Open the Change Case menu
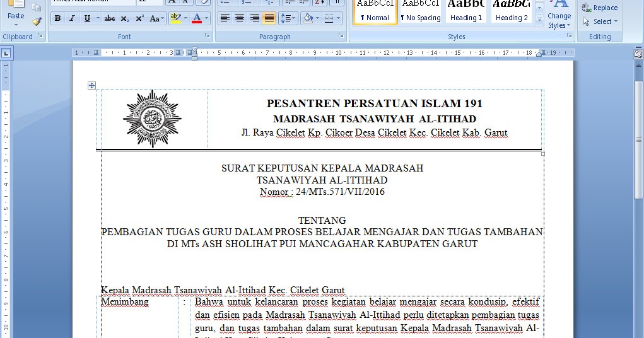 (156, 18)
